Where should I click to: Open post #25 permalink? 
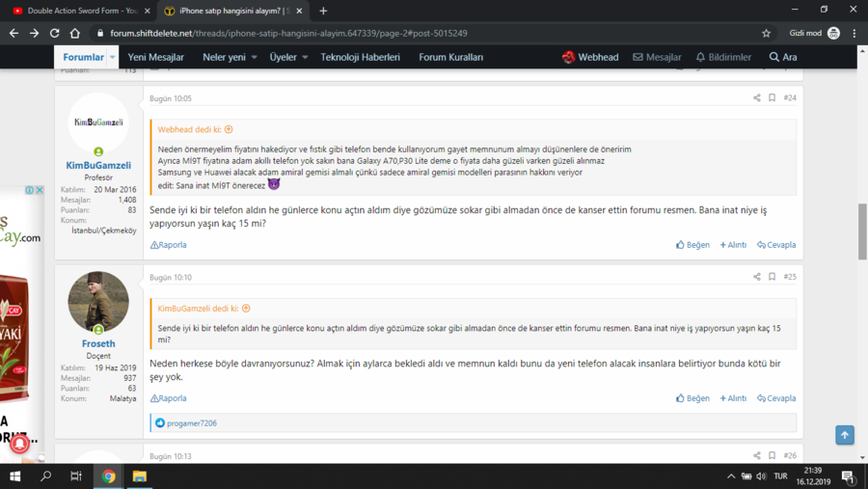[790, 277]
